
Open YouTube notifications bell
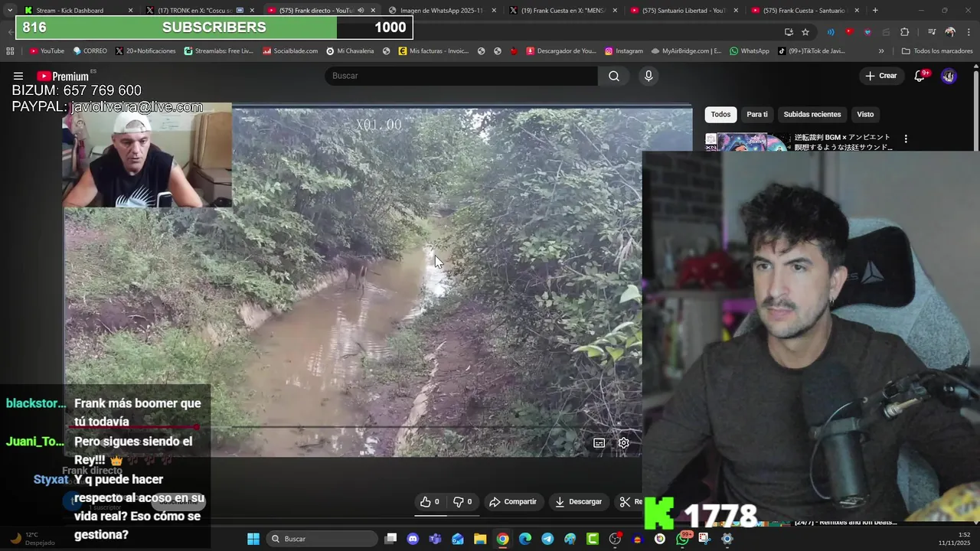point(920,76)
